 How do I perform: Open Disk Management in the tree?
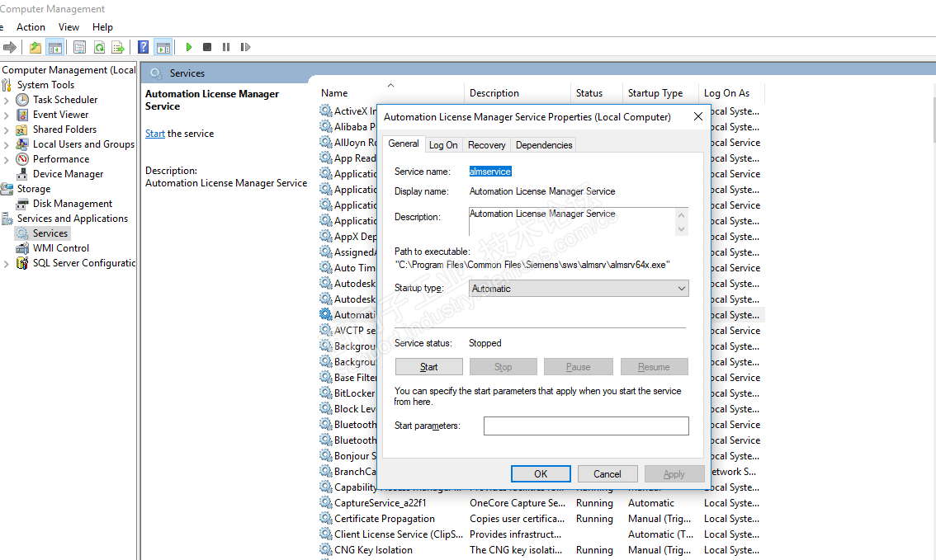point(73,204)
